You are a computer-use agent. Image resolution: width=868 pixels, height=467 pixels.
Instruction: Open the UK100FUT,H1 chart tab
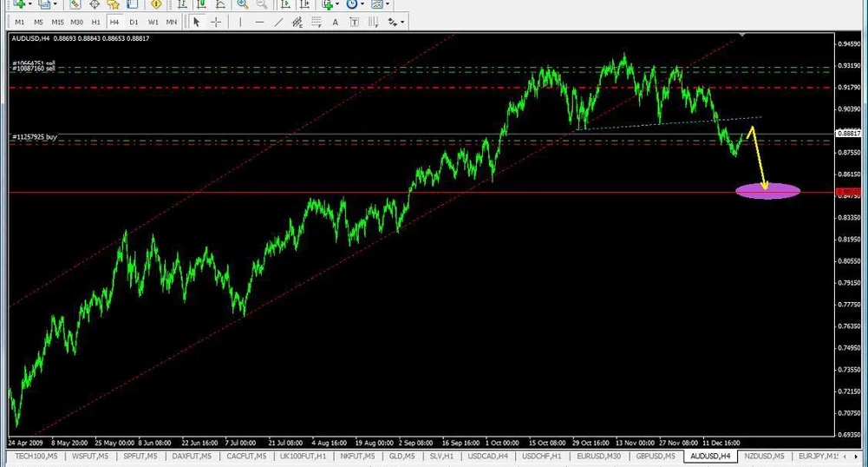coord(303,456)
